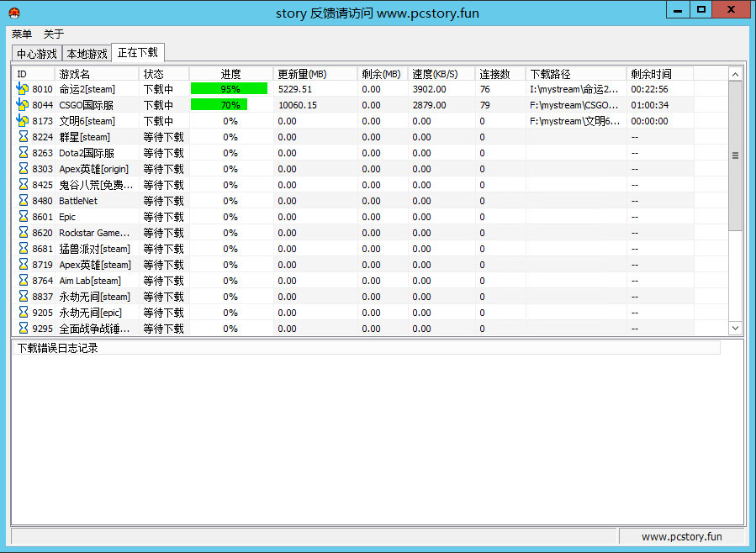This screenshot has width=756, height=553.
Task: Sort by 进度 column header
Action: (x=231, y=74)
